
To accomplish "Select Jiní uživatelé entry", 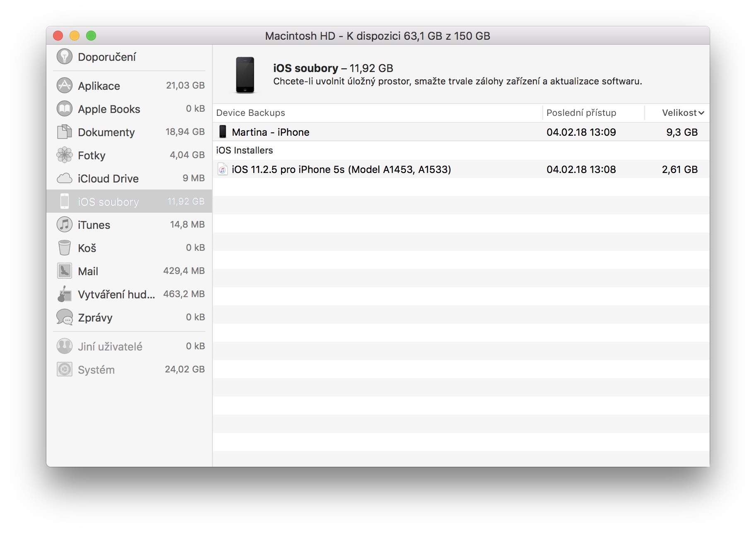I will point(129,346).
